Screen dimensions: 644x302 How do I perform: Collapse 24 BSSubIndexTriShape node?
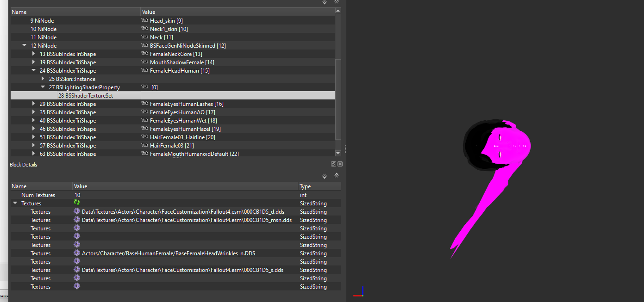(33, 70)
